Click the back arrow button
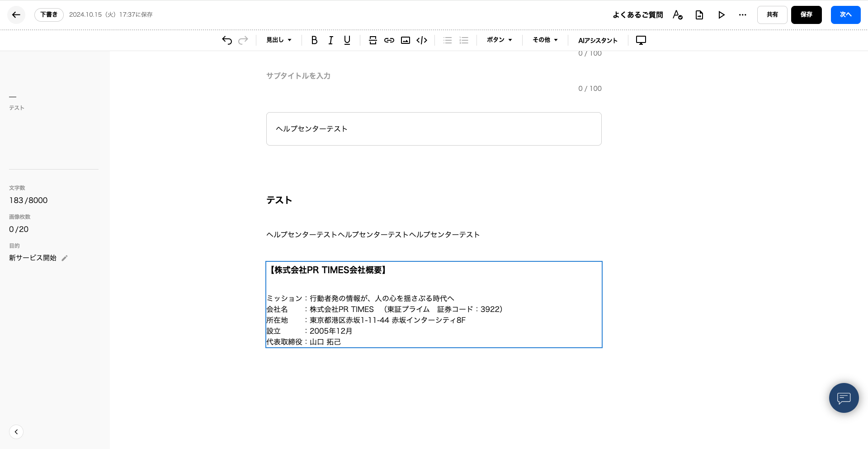Image resolution: width=868 pixels, height=449 pixels. click(x=16, y=15)
